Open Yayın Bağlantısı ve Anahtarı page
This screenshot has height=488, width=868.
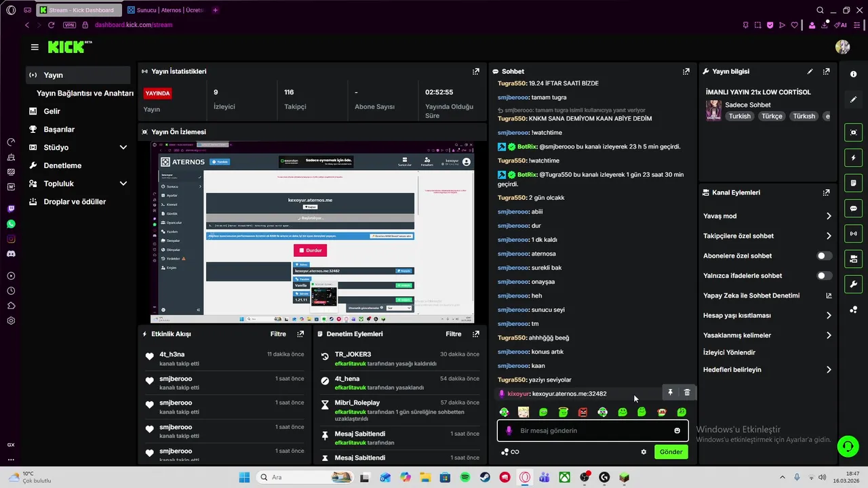85,94
